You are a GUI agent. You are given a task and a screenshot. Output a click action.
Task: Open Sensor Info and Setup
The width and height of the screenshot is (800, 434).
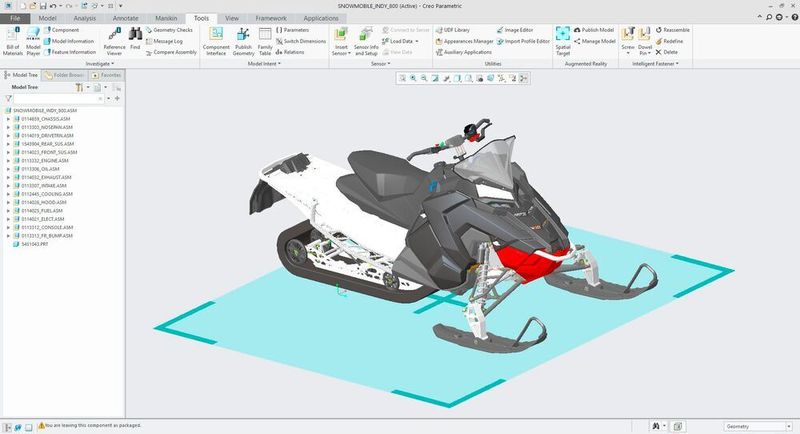click(366, 41)
